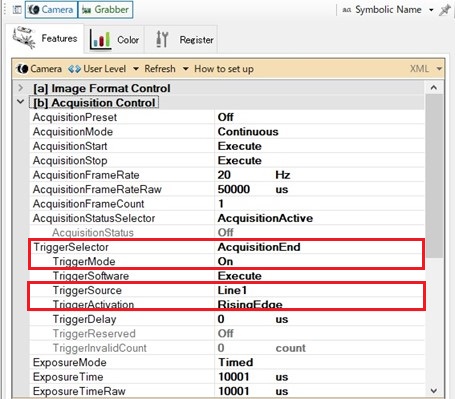
Task: Select the TriggerMode label
Action: point(84,261)
